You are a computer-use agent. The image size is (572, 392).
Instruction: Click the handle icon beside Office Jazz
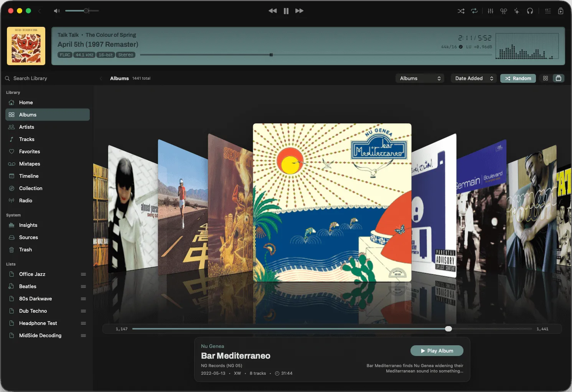83,274
